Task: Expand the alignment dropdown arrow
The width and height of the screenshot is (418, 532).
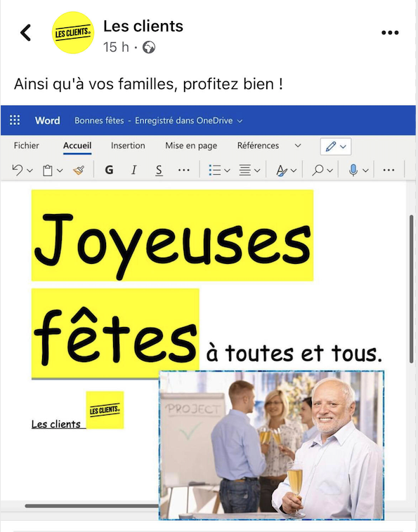Action: tap(257, 171)
